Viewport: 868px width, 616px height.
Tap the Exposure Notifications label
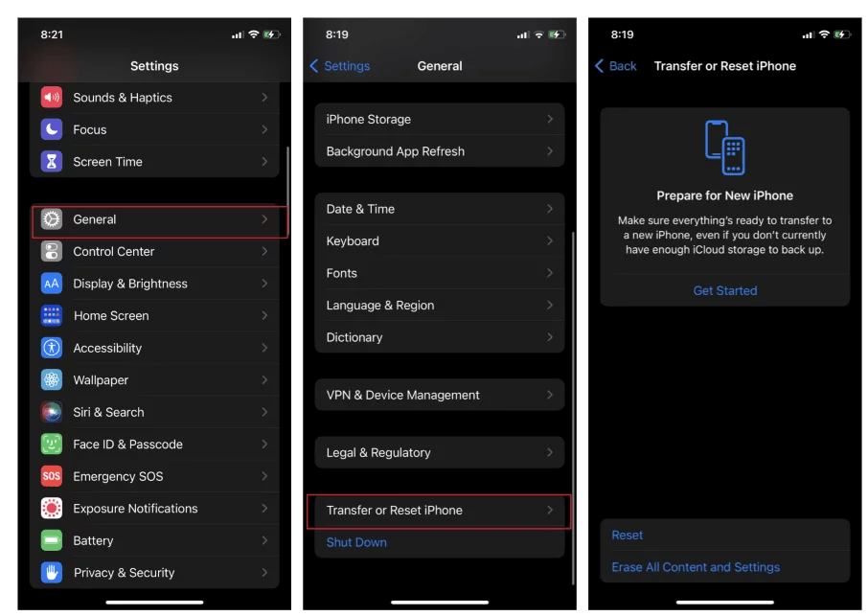136,508
